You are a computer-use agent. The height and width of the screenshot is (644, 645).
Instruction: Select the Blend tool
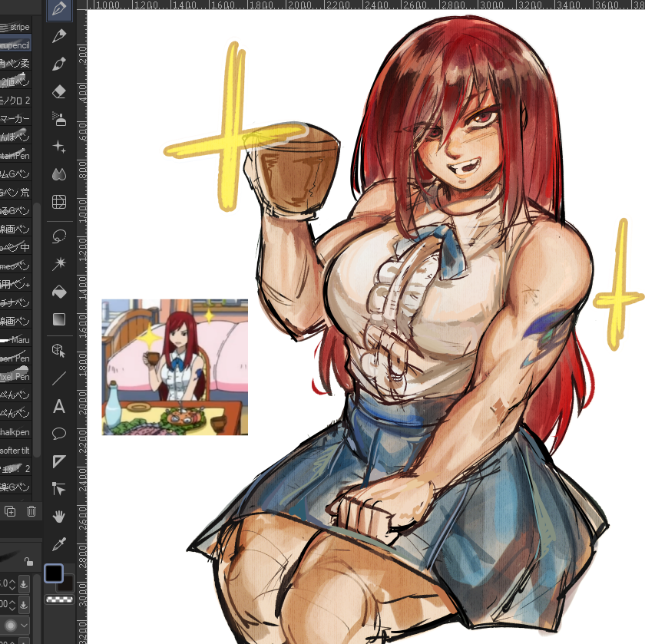59,174
